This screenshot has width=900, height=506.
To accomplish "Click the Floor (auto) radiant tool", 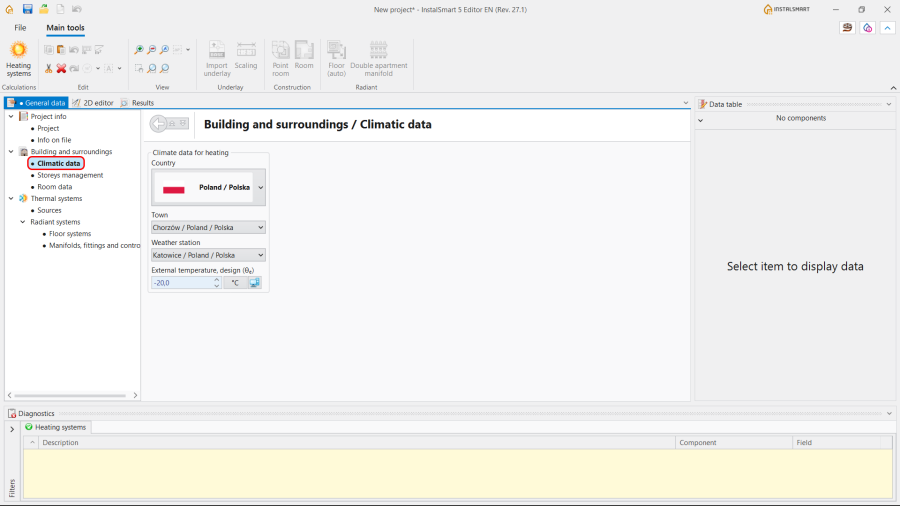I will 336,59.
